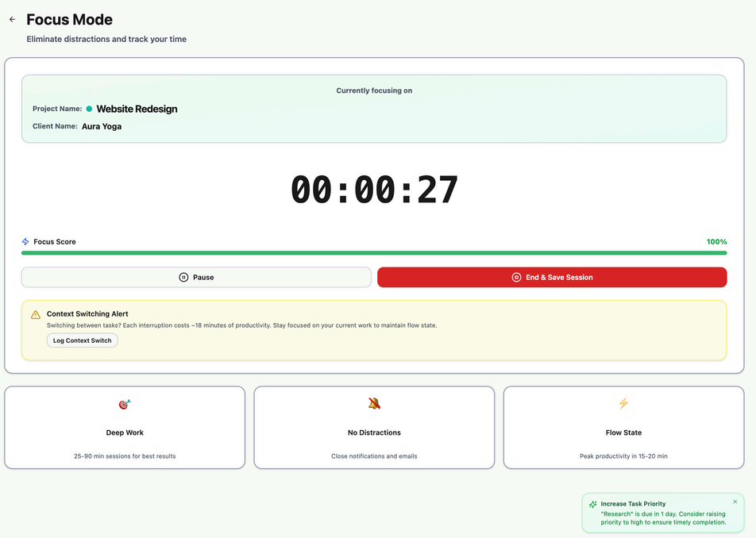The width and height of the screenshot is (756, 538).
Task: Click the Project Name label
Action: point(57,109)
